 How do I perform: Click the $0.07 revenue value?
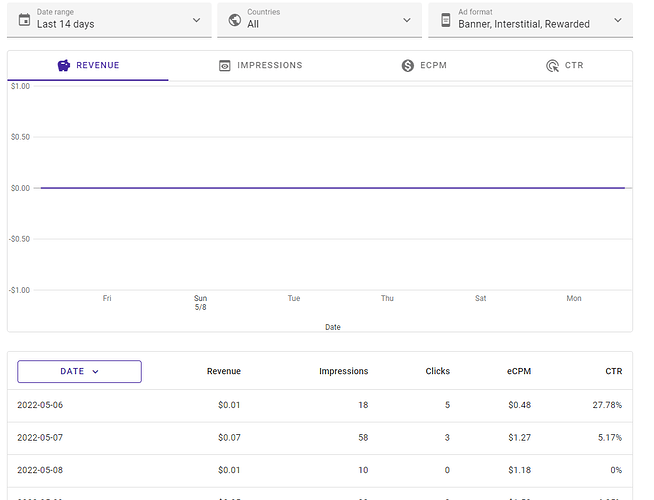[x=229, y=437]
